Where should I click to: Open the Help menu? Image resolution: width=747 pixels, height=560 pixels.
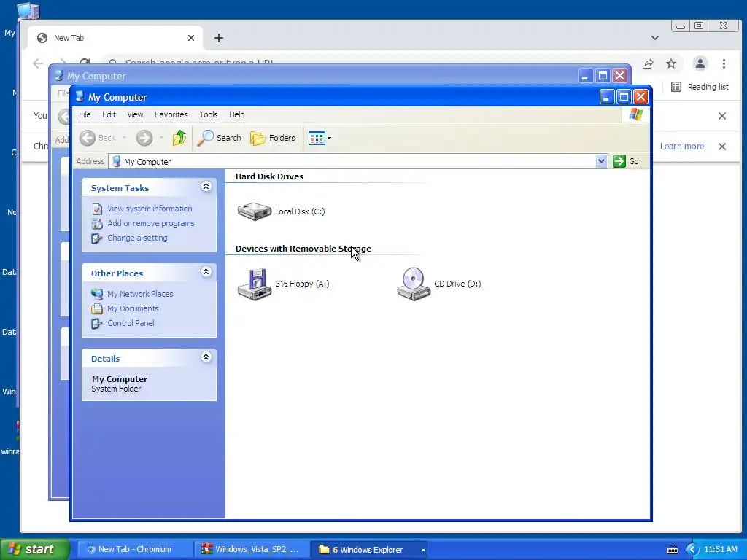[x=236, y=114]
